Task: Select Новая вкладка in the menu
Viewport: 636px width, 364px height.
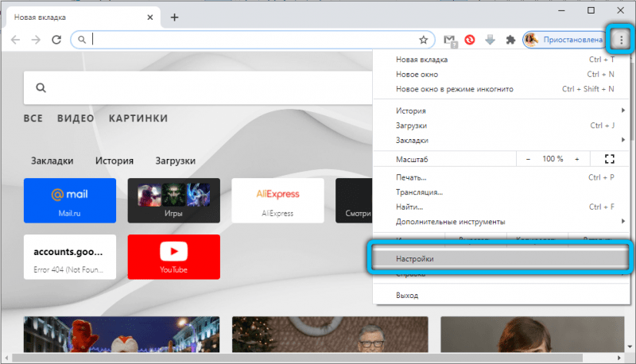Action: click(x=502, y=60)
